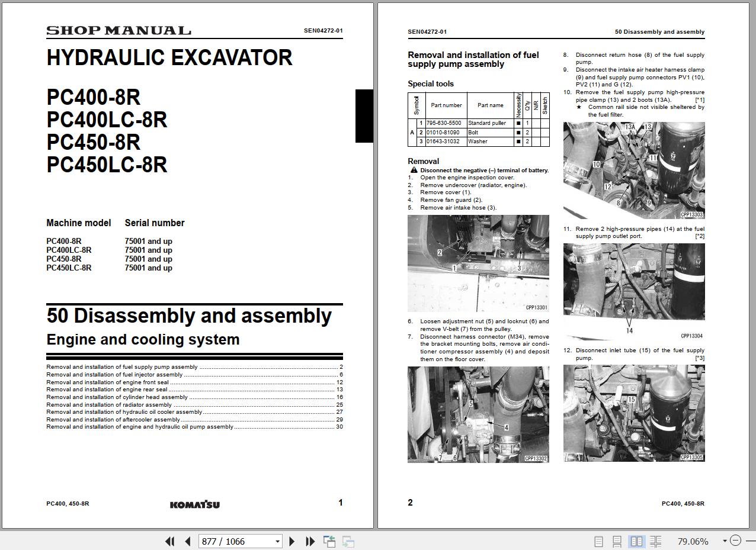Click the Special tools heading
The image size is (756, 550).
pos(431,84)
